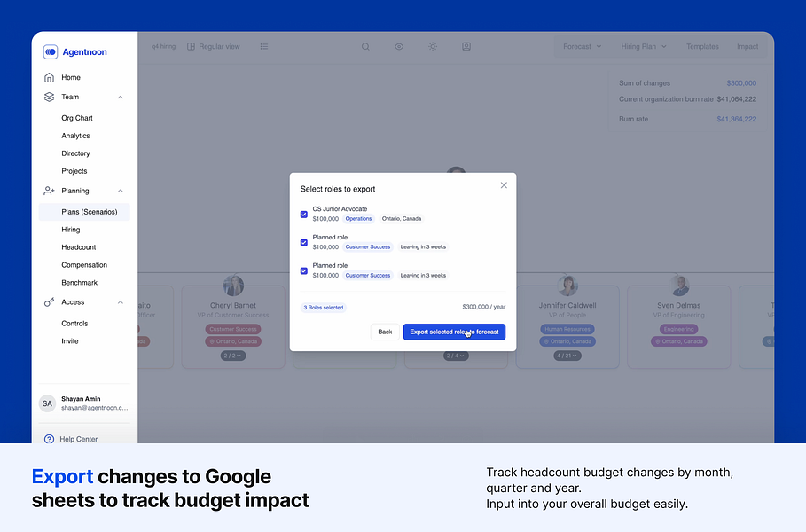
Task: Click the Help Center question icon
Action: coord(49,439)
